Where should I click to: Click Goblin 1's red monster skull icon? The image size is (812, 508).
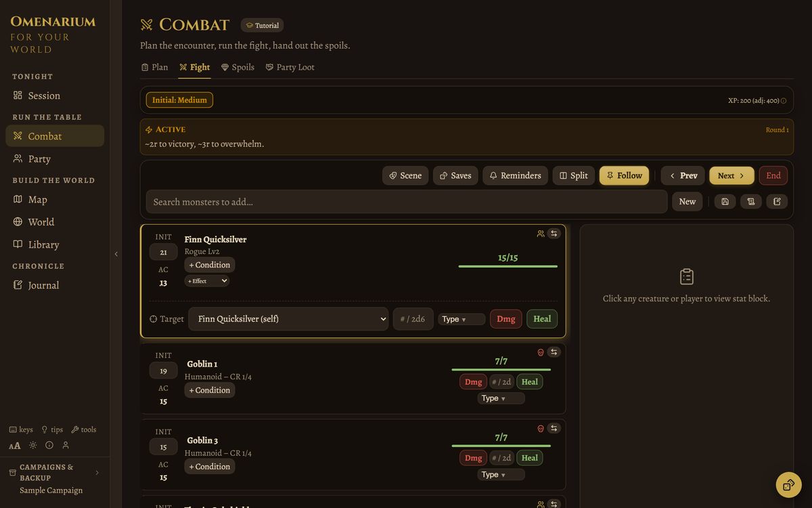(x=541, y=352)
